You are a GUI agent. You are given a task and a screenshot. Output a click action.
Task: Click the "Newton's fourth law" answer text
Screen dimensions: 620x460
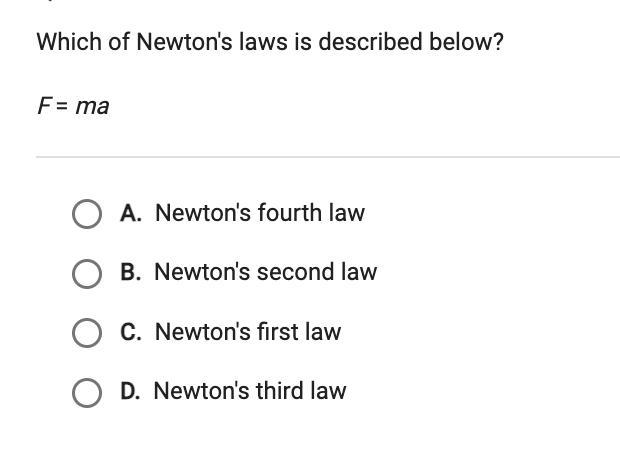[260, 213]
